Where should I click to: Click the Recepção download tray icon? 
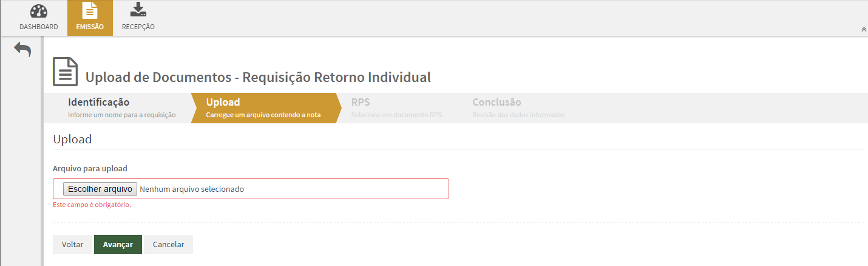point(138,10)
